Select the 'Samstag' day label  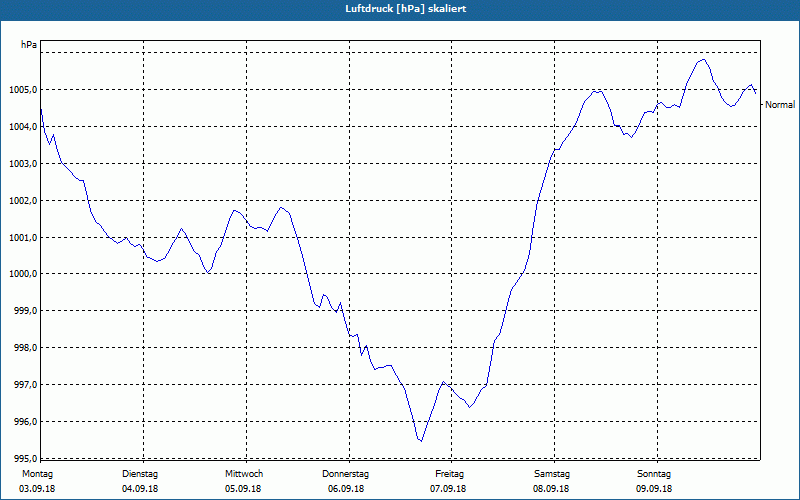pyautogui.click(x=552, y=474)
